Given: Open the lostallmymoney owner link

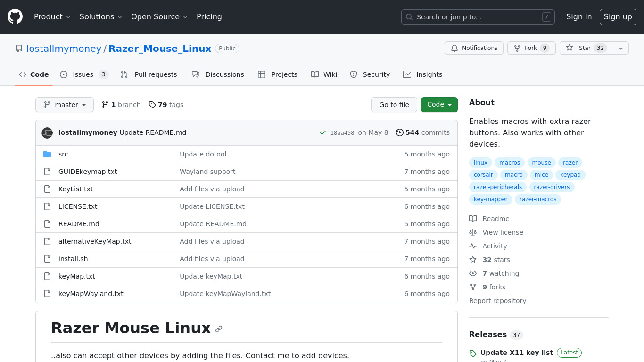Looking at the screenshot, I should [x=64, y=49].
